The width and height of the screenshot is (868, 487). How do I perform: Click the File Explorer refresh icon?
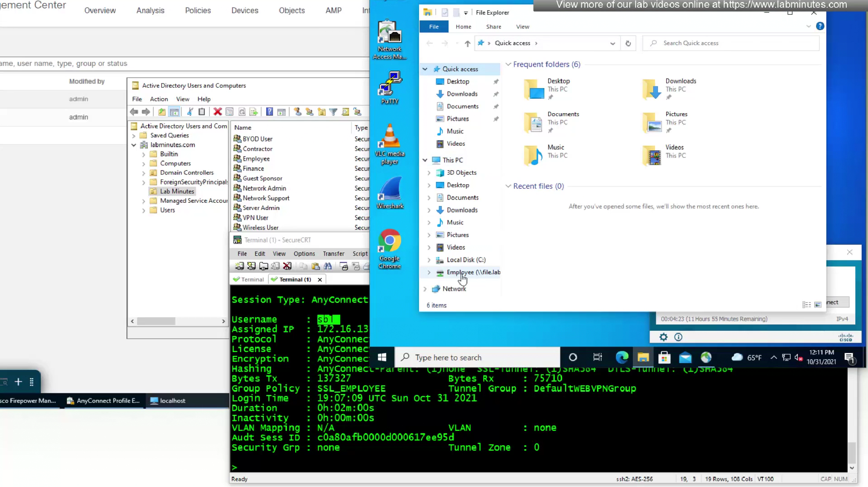(x=628, y=43)
